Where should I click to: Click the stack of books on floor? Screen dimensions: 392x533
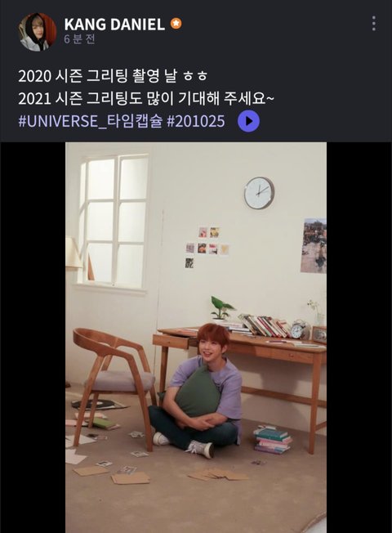[x=273, y=440]
